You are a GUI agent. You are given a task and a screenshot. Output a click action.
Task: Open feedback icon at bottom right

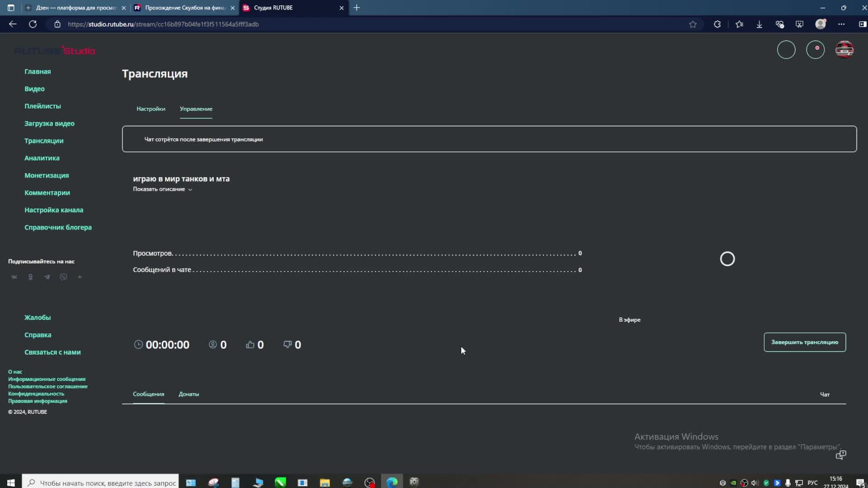click(840, 455)
